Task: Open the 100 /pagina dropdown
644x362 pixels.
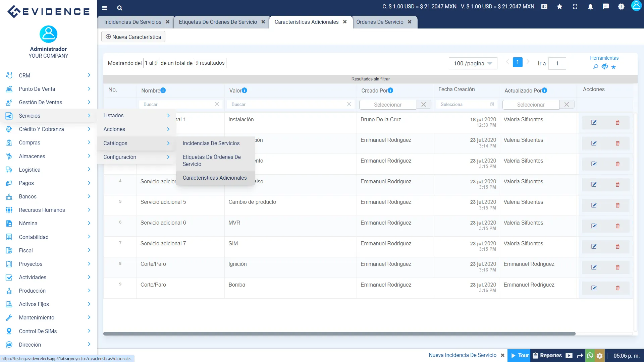Action: pos(473,63)
